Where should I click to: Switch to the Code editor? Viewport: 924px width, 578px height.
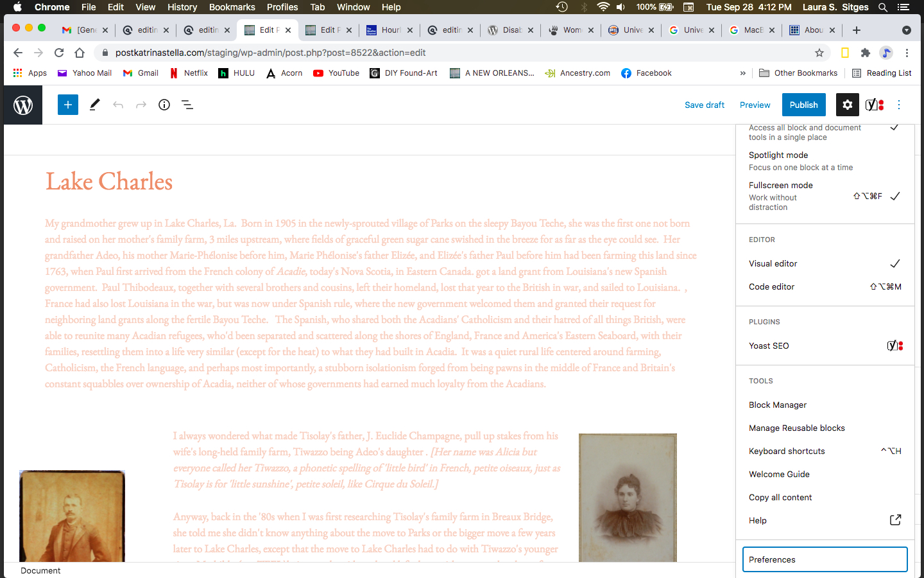[825, 286]
